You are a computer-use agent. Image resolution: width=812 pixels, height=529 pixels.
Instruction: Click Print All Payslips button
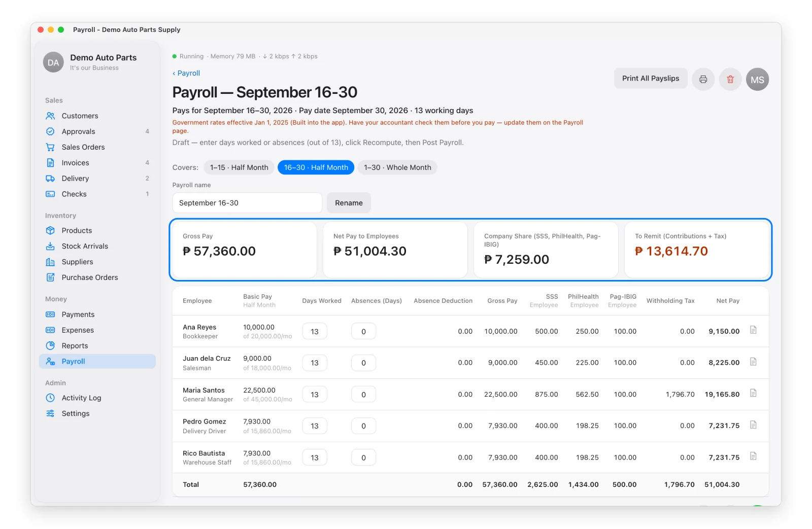651,79
